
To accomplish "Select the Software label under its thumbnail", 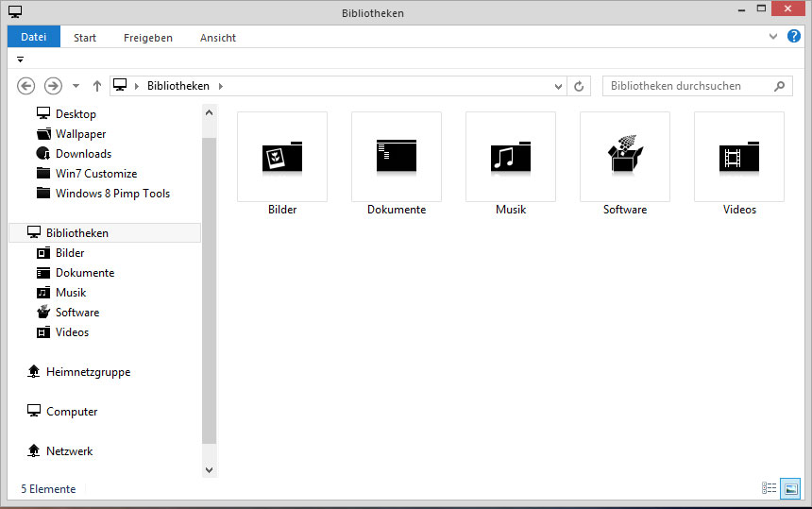I will 625,210.
